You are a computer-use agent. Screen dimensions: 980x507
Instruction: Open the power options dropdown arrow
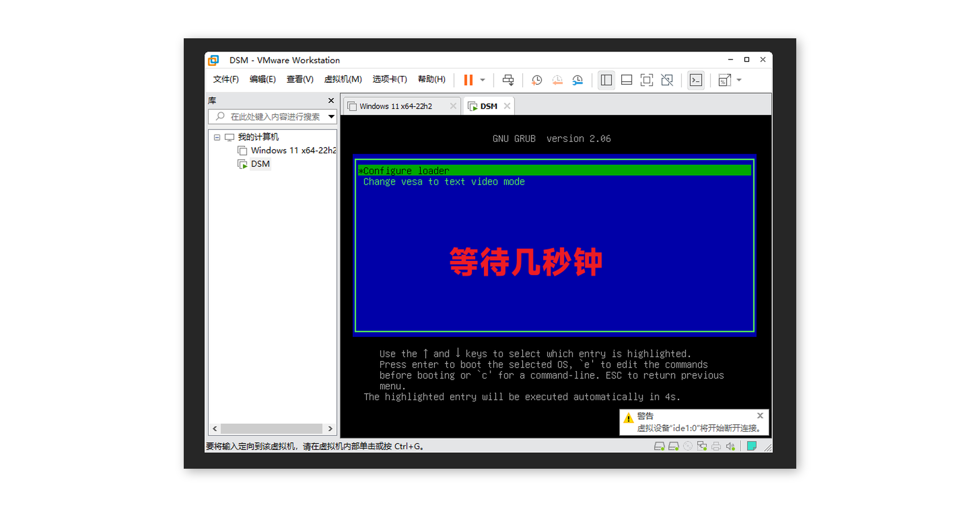coord(483,80)
